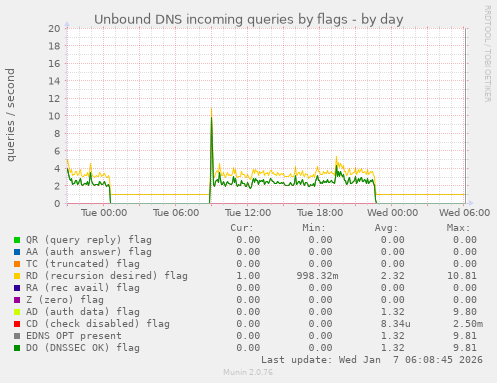Click the DO flag dark green swatch

17,348
